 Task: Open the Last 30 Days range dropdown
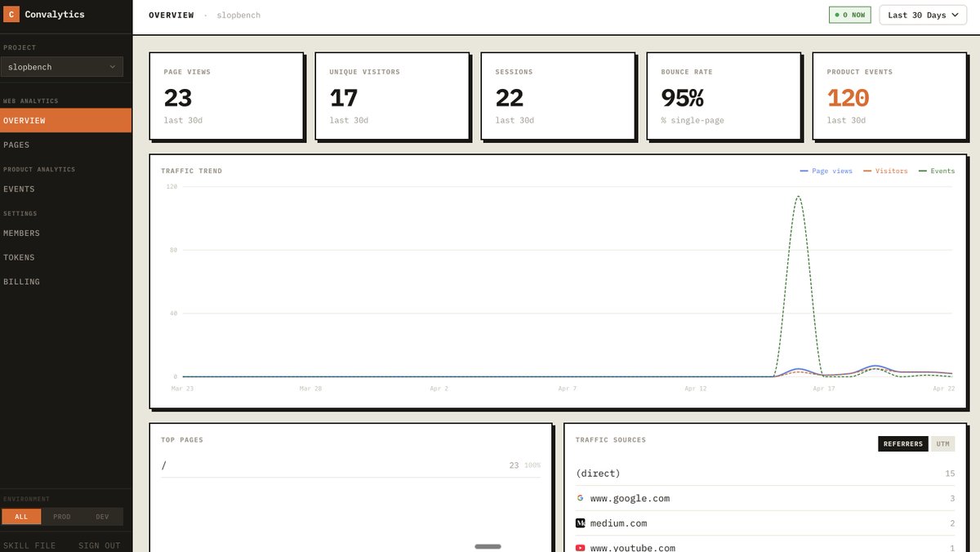click(922, 15)
